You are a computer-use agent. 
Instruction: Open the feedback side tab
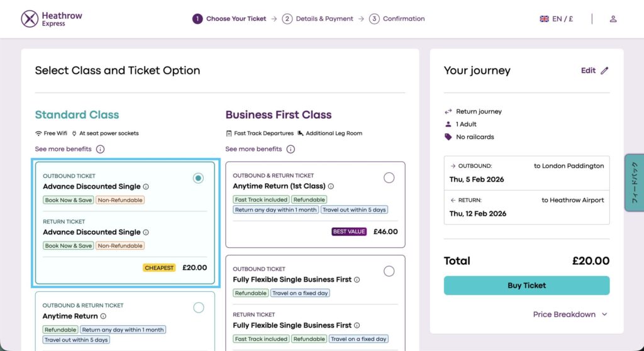[634, 182]
